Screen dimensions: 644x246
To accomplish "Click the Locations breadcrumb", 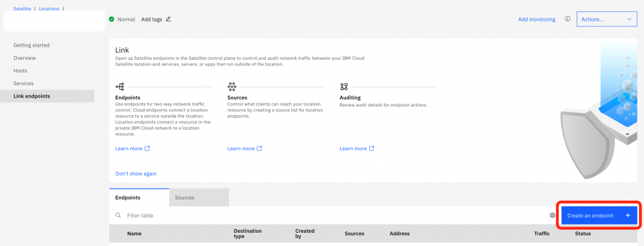I will (x=49, y=9).
